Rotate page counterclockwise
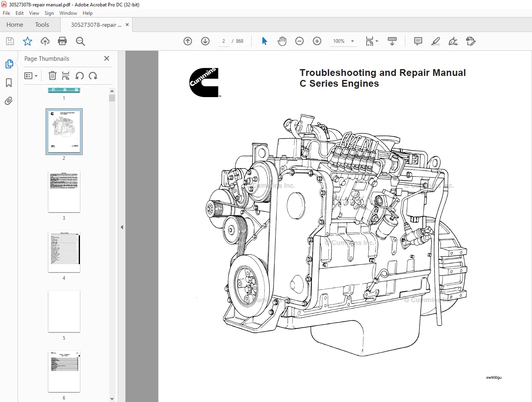This screenshot has height=402, width=532. tap(79, 76)
